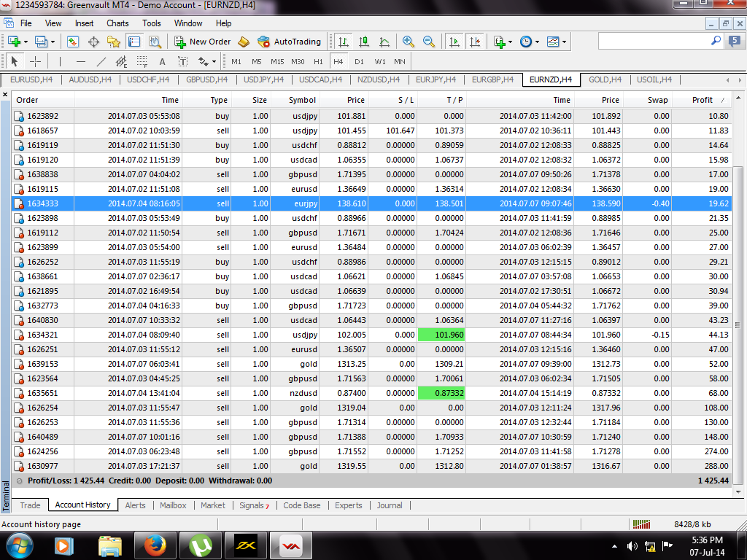Viewport: 747px width, 560px height.
Task: Select the trendline drawing tool
Action: (x=101, y=61)
